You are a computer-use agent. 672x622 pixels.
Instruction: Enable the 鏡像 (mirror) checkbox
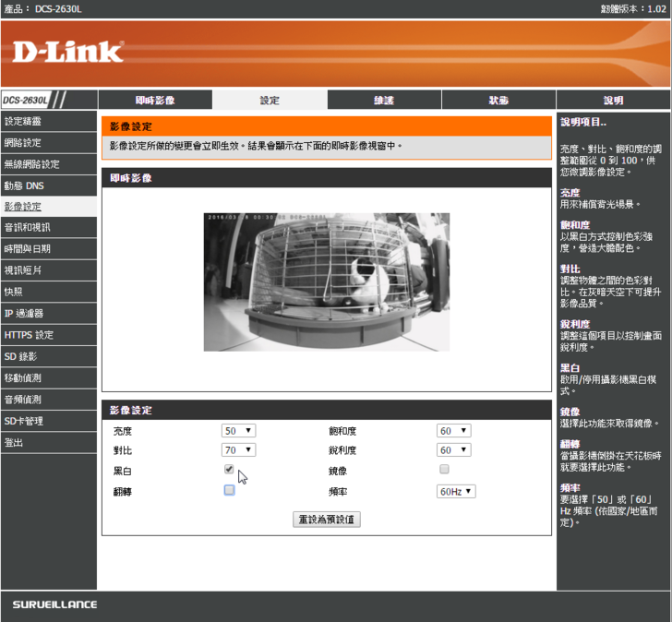coord(444,470)
